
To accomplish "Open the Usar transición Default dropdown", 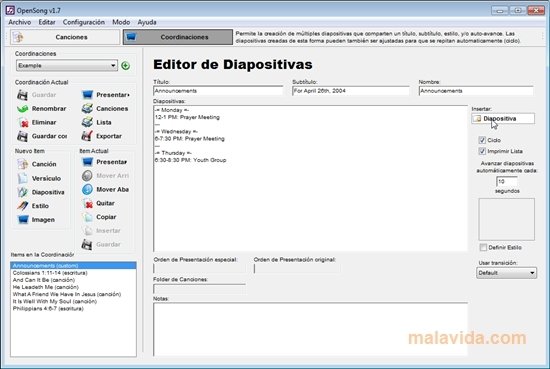I will pyautogui.click(x=507, y=273).
